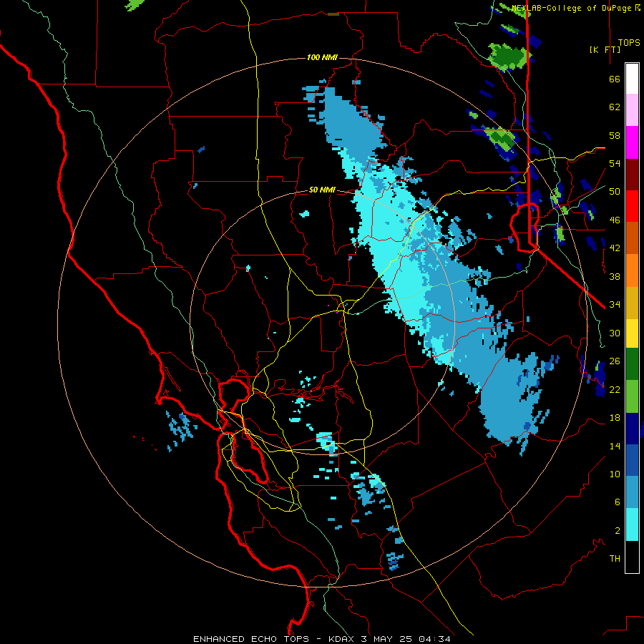This screenshot has width=644, height=644.
Task: Click the legend value "58"
Action: (x=615, y=135)
